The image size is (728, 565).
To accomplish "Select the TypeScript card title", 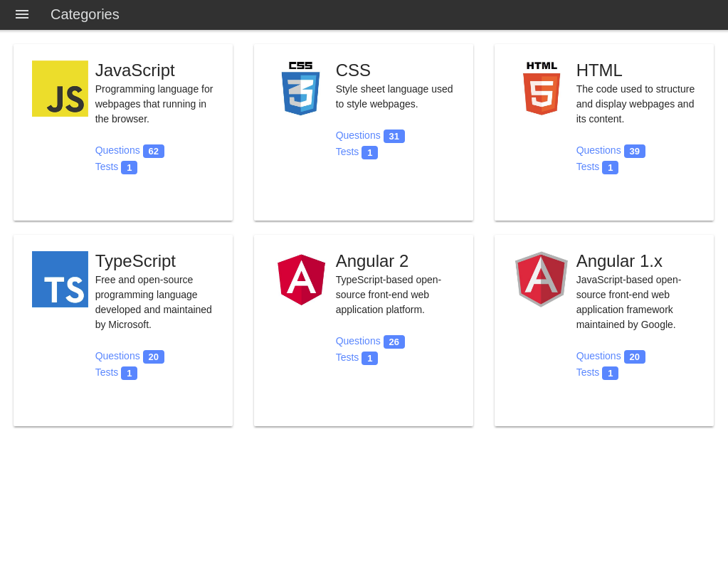I will pos(135,261).
